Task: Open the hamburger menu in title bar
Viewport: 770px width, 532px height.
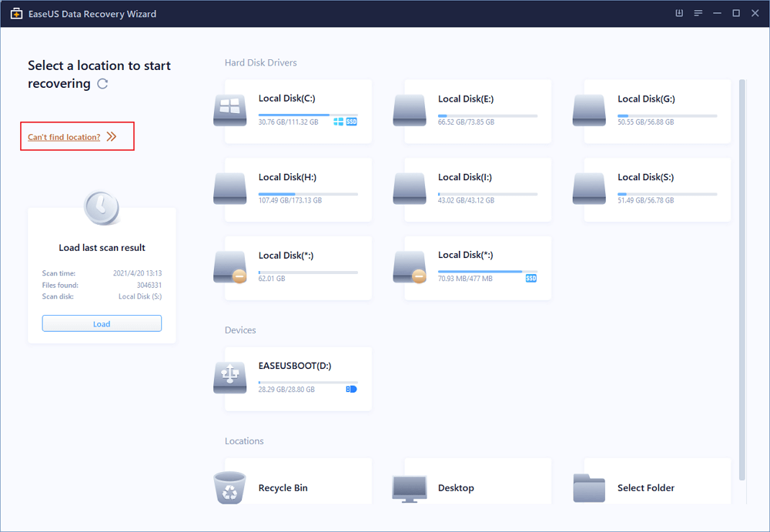Action: pyautogui.click(x=698, y=13)
